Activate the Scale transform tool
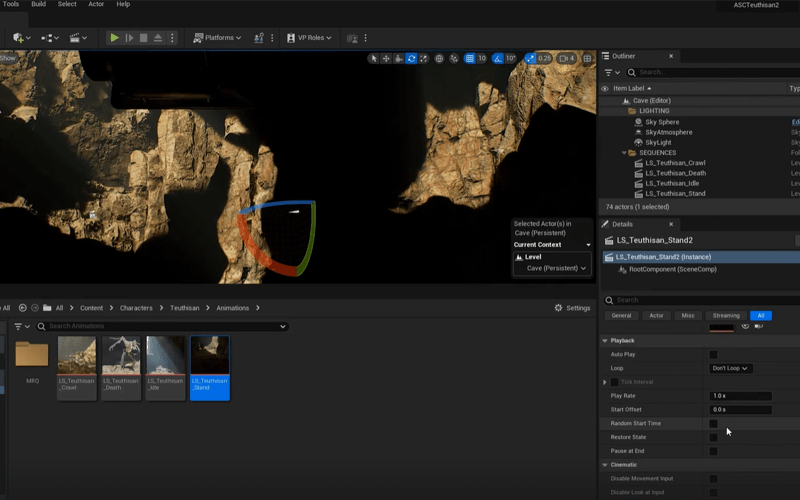Image resolution: width=800 pixels, height=500 pixels. pos(423,59)
